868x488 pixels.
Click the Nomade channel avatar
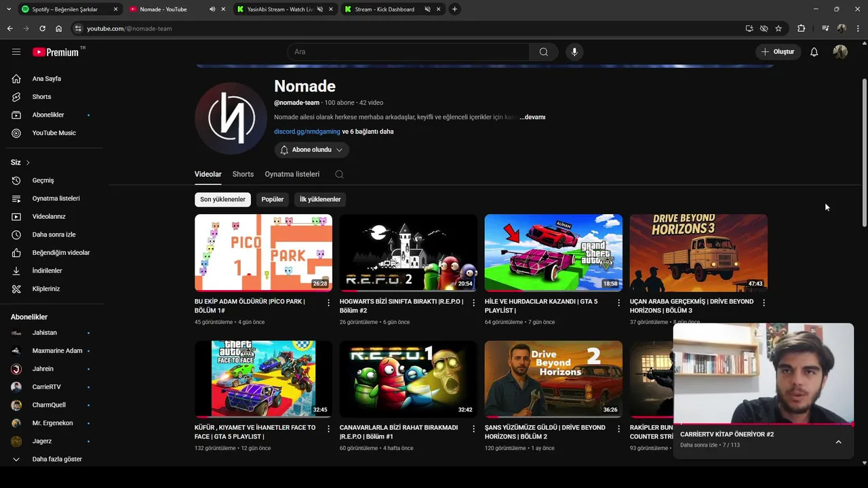tap(231, 119)
